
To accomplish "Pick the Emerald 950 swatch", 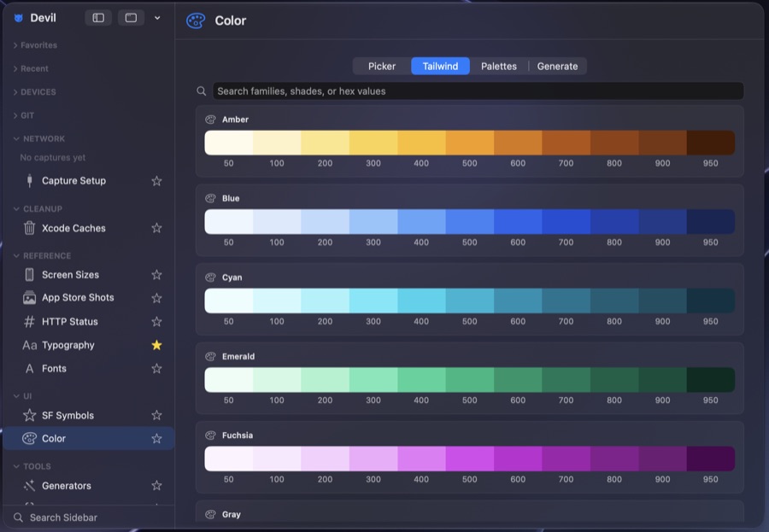I will [711, 379].
